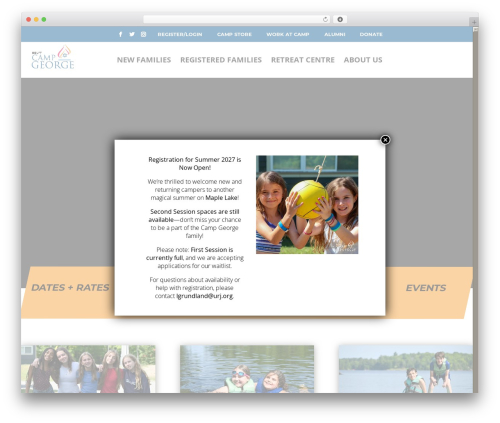The height and width of the screenshot is (423, 500).
Task: Open the browser download indicator icon
Action: 340,19
